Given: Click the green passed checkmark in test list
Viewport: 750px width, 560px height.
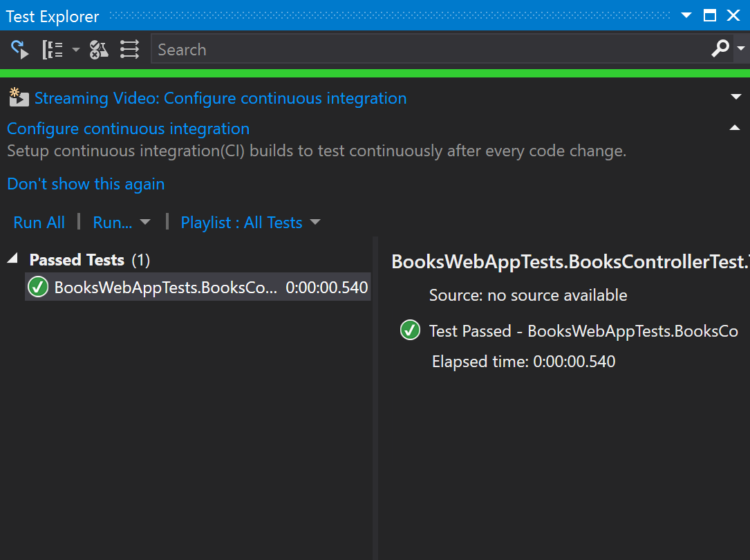Looking at the screenshot, I should [38, 287].
